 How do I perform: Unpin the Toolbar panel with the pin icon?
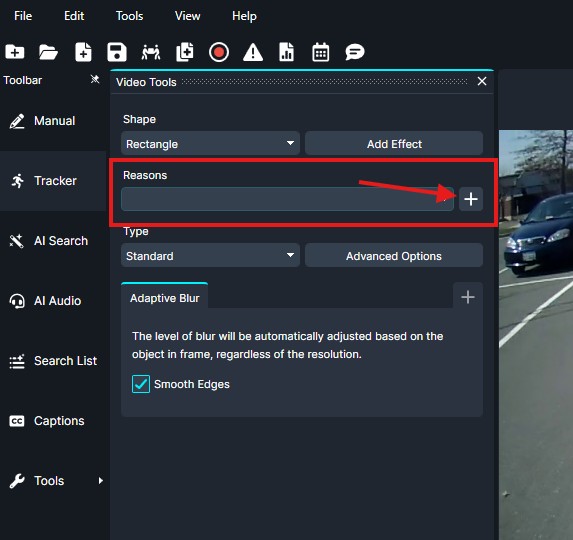tap(95, 79)
